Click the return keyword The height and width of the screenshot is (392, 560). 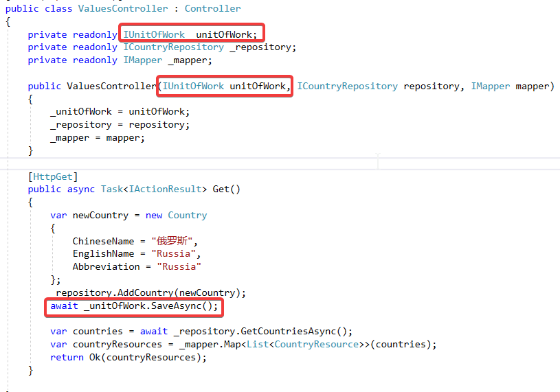(x=67, y=358)
